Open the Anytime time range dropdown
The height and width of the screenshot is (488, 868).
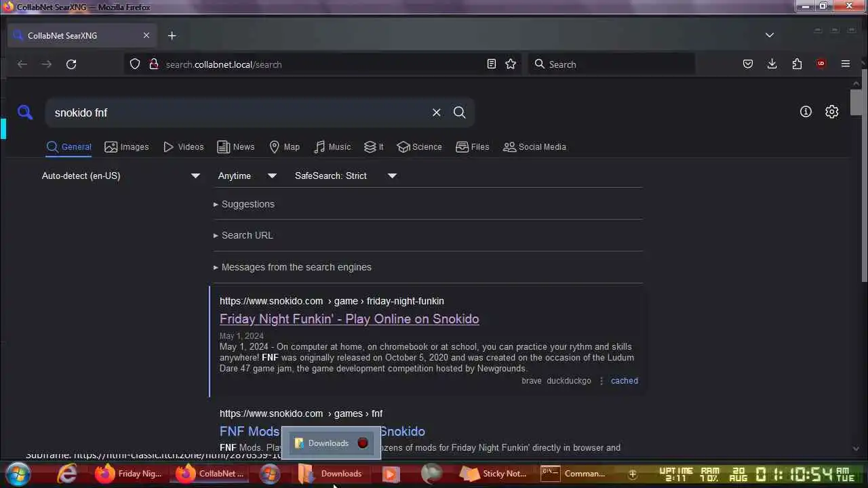coord(247,176)
